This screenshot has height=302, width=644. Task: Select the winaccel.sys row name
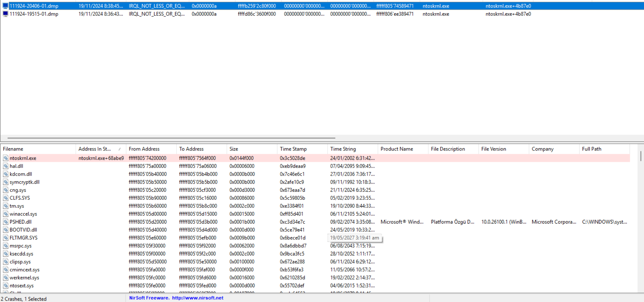(23, 214)
